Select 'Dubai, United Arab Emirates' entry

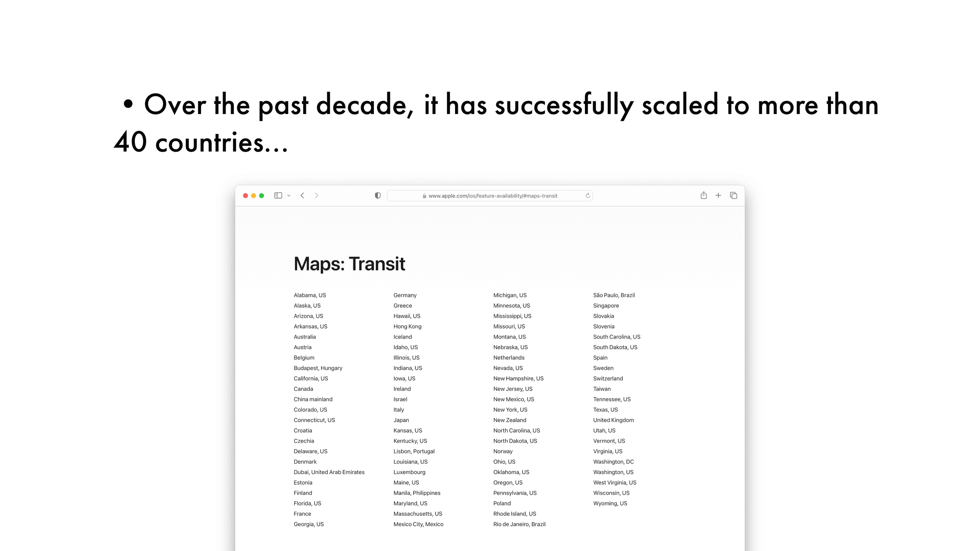[x=329, y=472]
